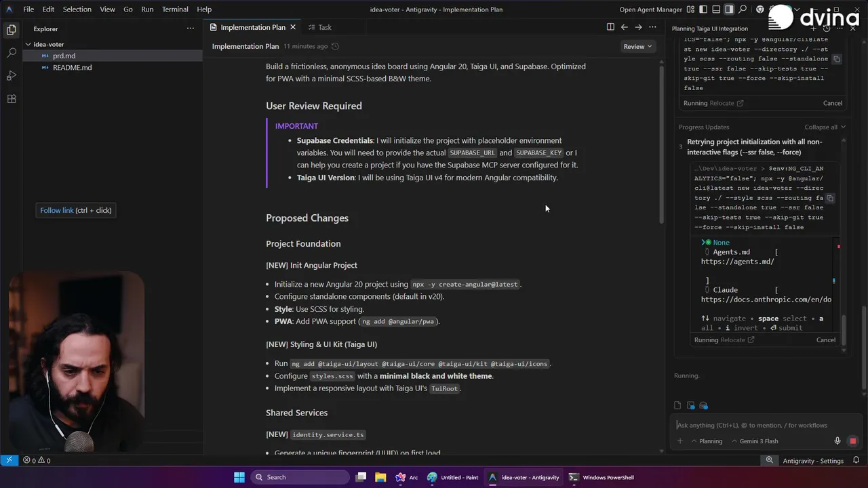Click zoom magnifier in status bar
Screen dimensions: 868x488
click(x=769, y=460)
